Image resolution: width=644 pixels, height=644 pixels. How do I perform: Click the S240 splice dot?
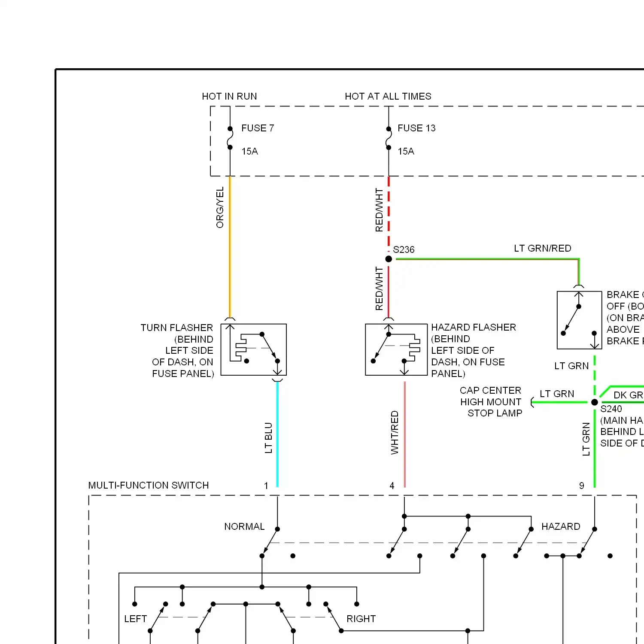[x=595, y=402]
